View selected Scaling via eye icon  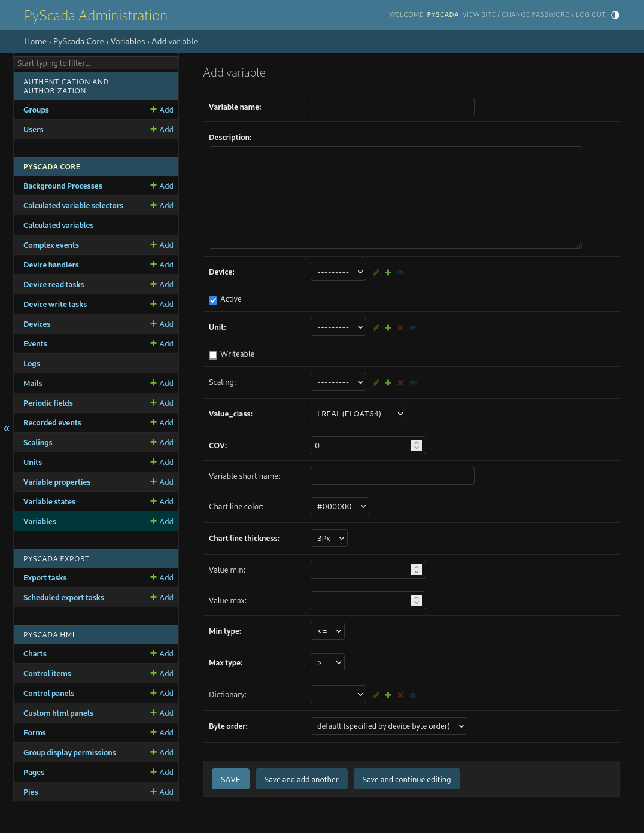412,383
